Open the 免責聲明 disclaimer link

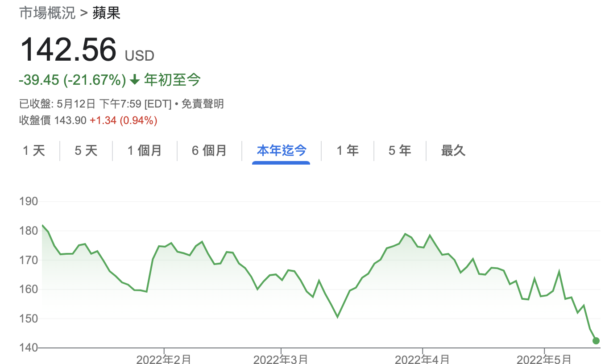(203, 104)
